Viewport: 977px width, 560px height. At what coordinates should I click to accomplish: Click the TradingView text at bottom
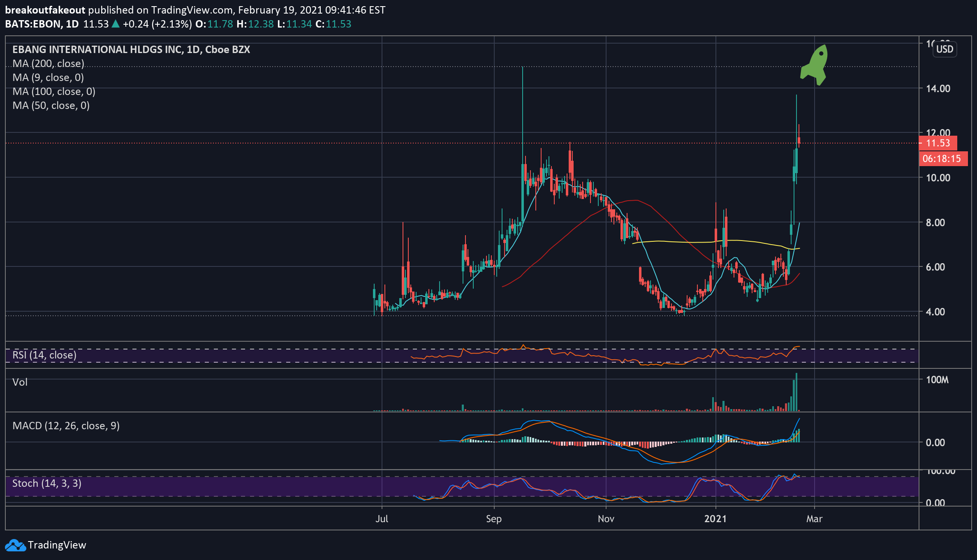click(x=57, y=545)
